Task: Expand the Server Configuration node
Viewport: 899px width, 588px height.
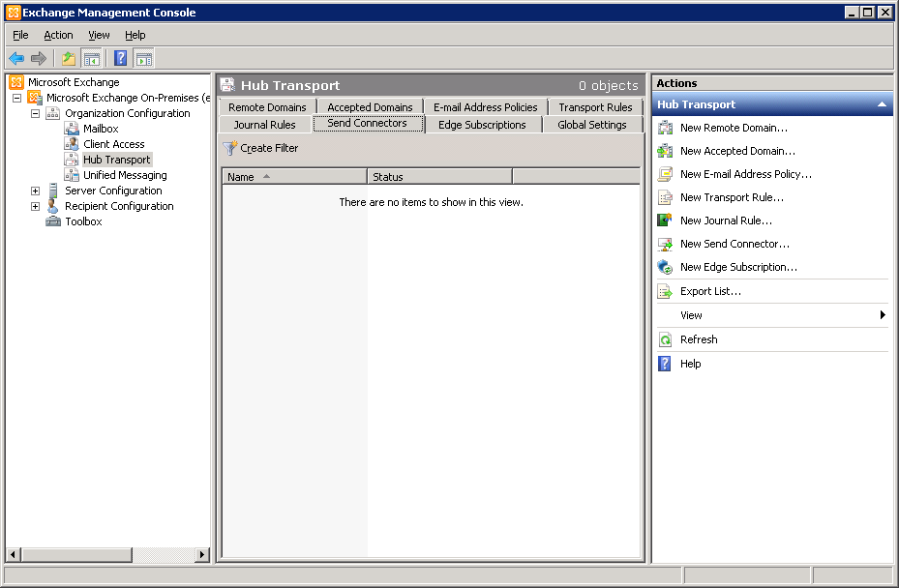Action: coord(35,191)
